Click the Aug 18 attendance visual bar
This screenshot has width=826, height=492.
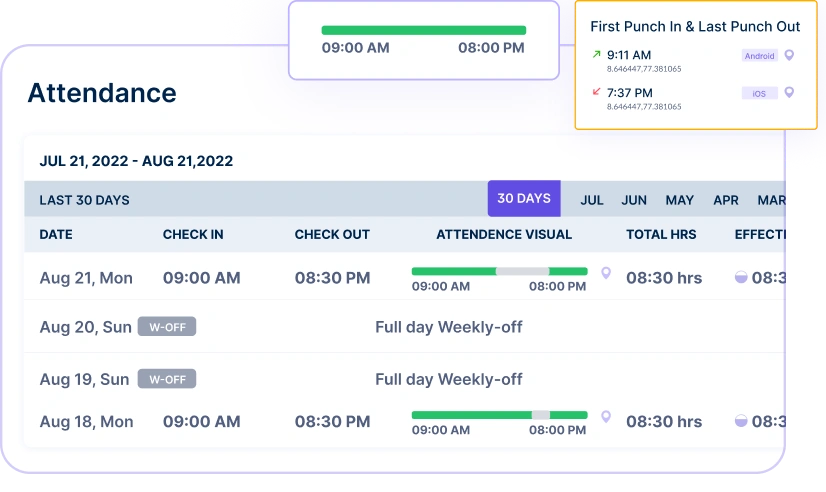point(499,415)
